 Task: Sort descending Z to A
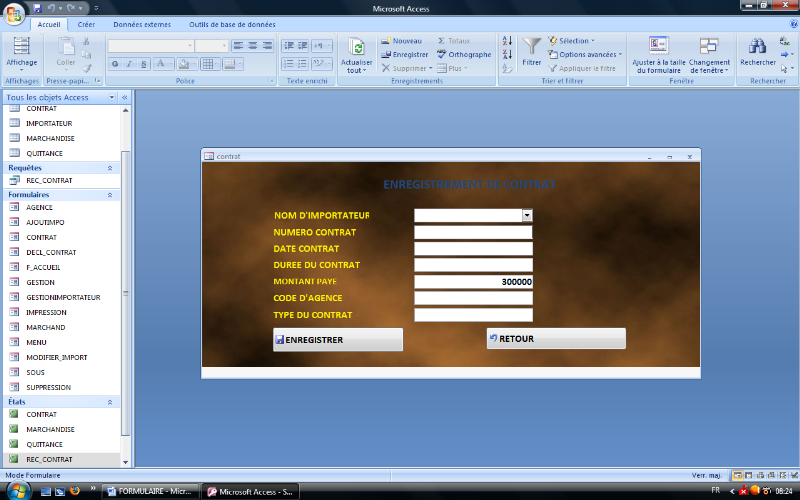pyautogui.click(x=507, y=54)
